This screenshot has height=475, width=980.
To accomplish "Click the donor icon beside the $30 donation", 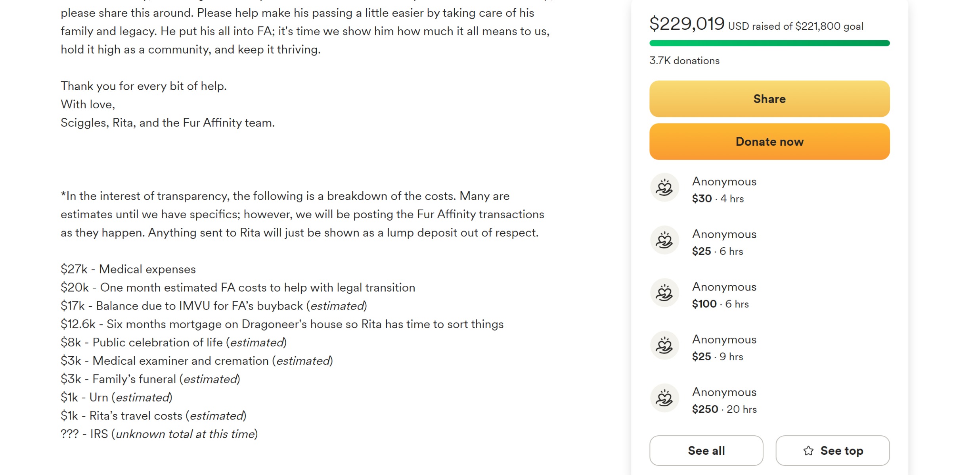I will (x=664, y=187).
